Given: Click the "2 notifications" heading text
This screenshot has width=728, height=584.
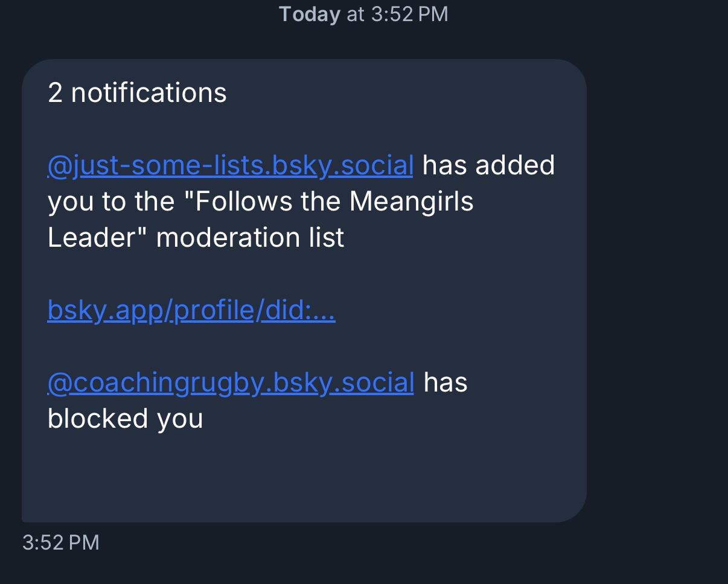Looking at the screenshot, I should [x=137, y=93].
